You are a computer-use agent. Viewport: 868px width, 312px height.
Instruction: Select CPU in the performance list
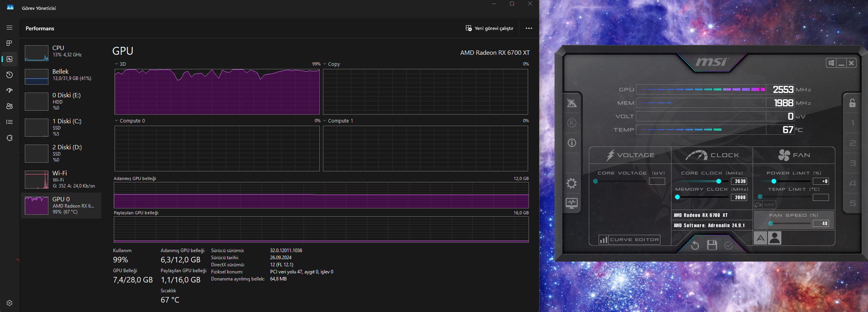(x=61, y=53)
